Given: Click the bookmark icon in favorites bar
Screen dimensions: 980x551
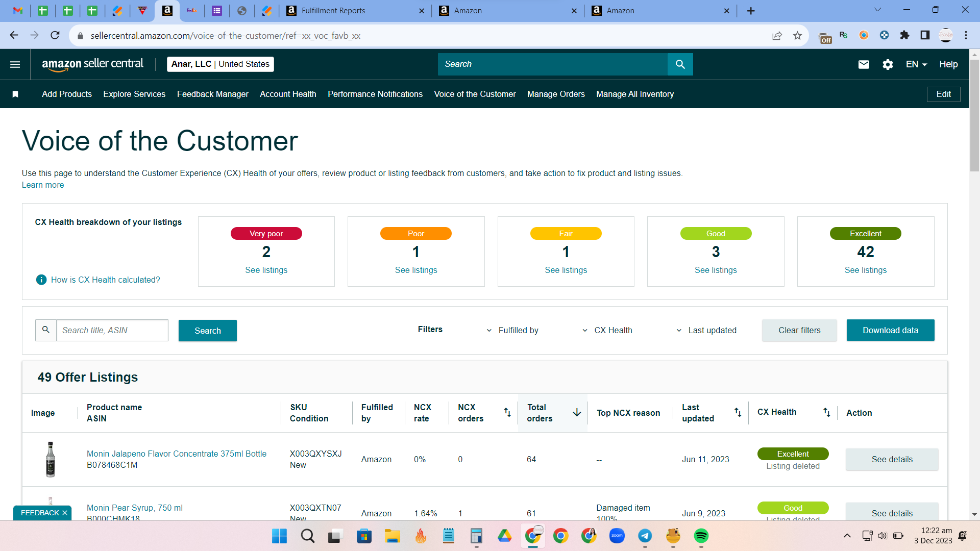Looking at the screenshot, I should [x=15, y=94].
